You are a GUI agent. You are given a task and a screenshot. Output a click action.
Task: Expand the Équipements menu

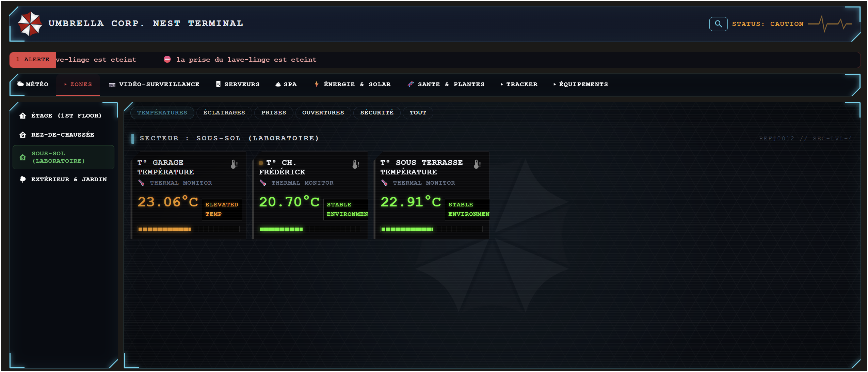pyautogui.click(x=580, y=84)
